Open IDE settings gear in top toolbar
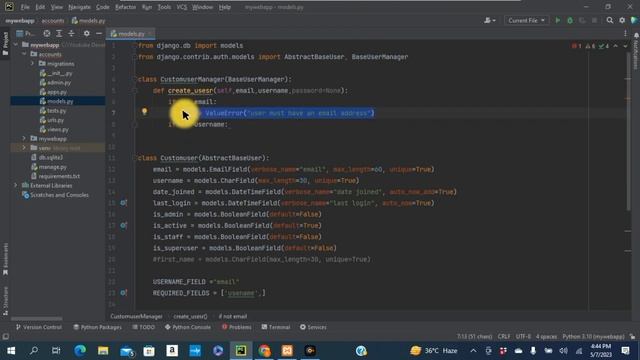The height and width of the screenshot is (360, 640). point(622,20)
